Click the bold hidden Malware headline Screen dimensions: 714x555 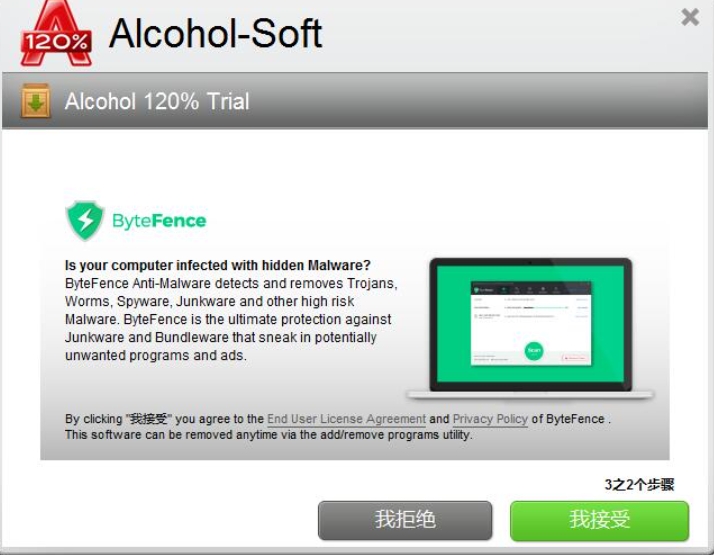(x=218, y=265)
